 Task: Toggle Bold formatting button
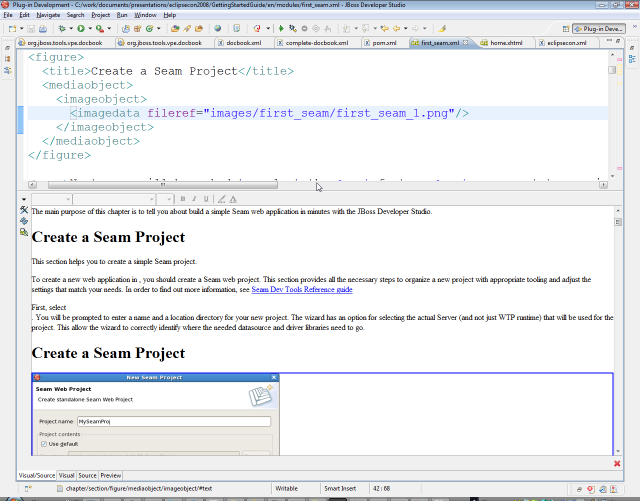182,199
